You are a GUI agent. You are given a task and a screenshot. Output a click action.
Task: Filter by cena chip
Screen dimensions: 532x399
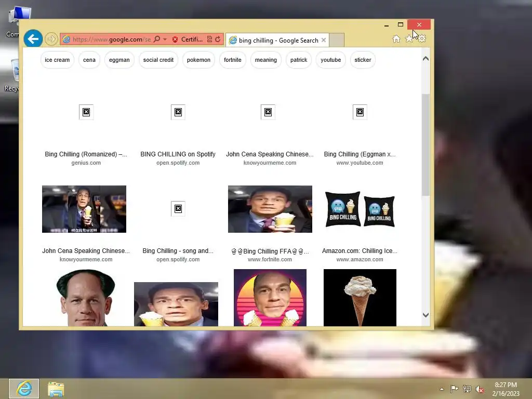(x=89, y=60)
